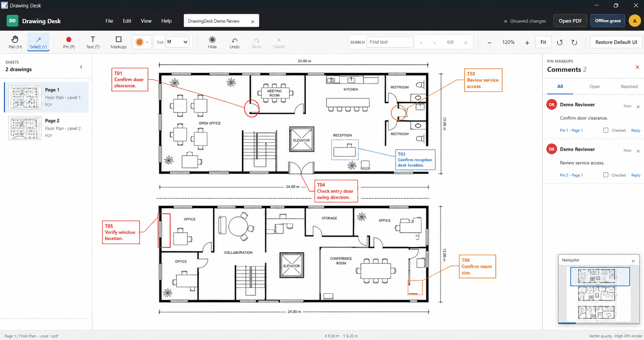This screenshot has height=340, width=644.
Task: Open the Size M dropdown
Action: [177, 42]
